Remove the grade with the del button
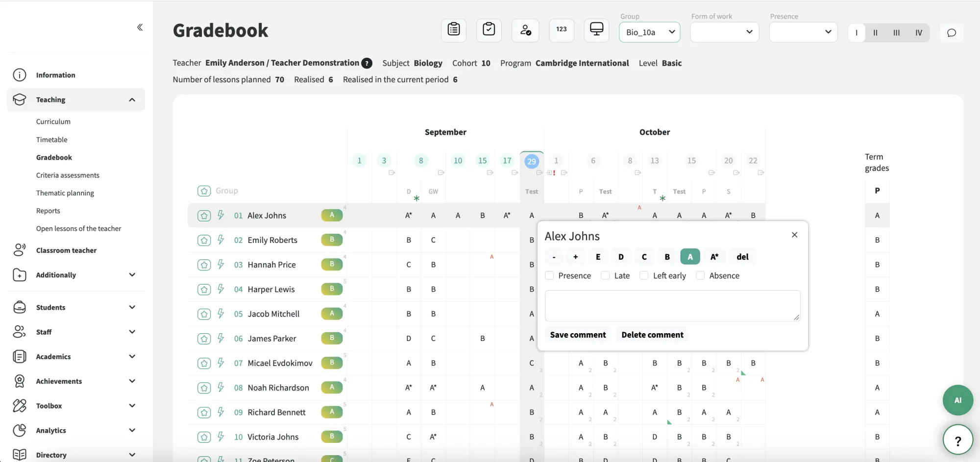980x462 pixels. 742,257
